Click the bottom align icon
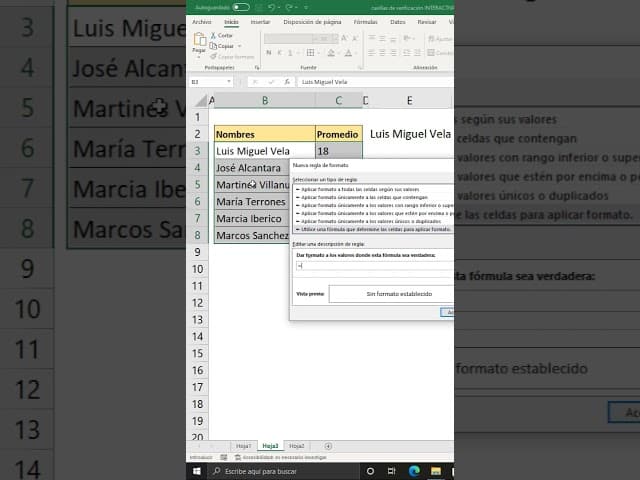640x480 pixels. (393, 39)
